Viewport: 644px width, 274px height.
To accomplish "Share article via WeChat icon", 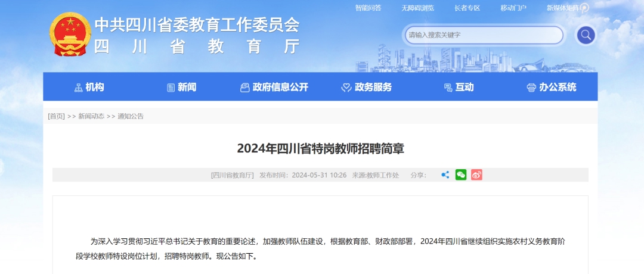I will click(461, 175).
